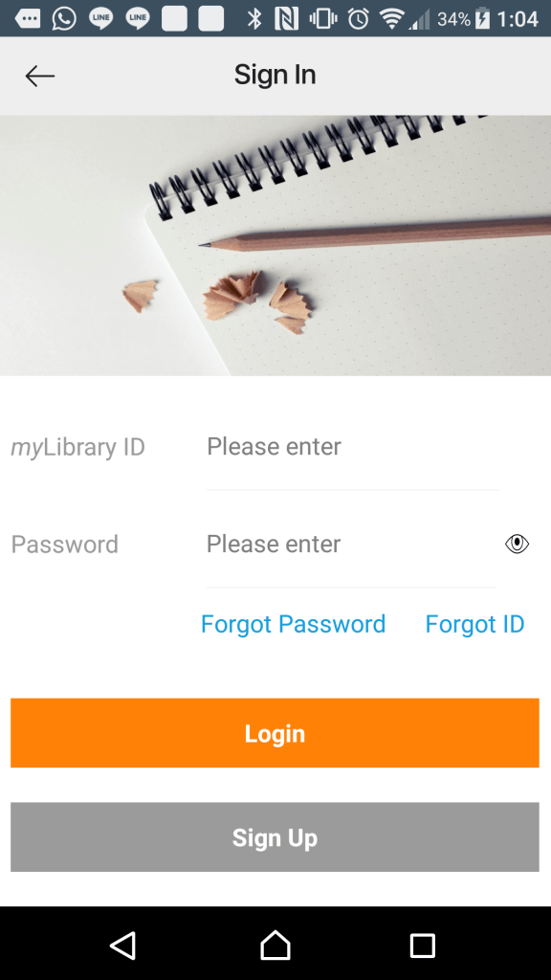The image size is (551, 980).
Task: Tap the first LINE notification icon
Action: click(100, 19)
